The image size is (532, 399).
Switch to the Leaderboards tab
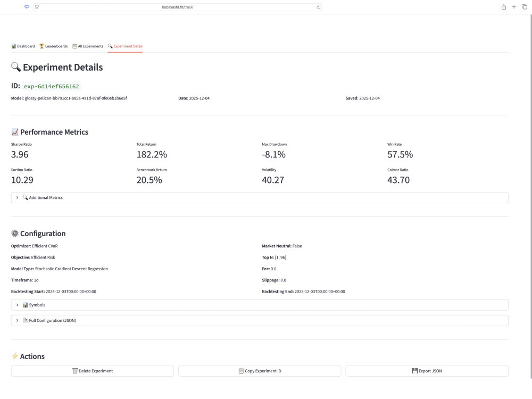click(54, 46)
